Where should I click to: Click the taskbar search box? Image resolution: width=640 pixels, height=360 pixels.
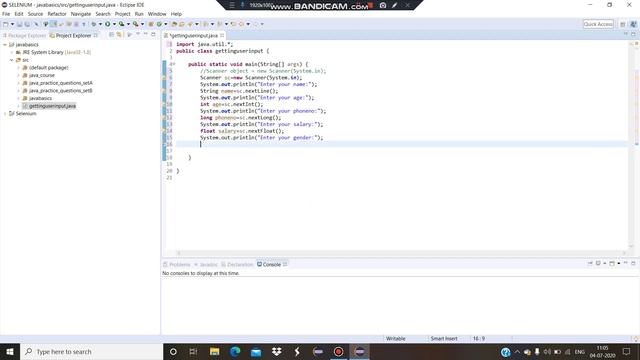pos(91,351)
